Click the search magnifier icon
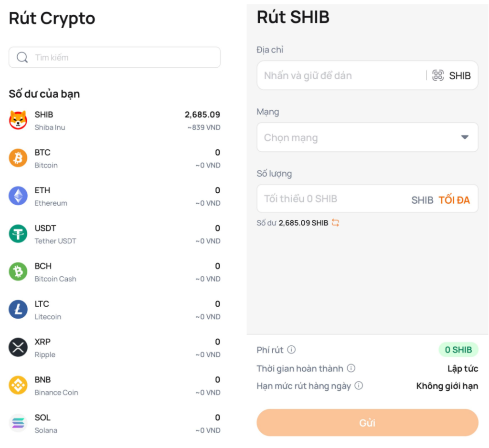This screenshot has height=448, width=489. (x=22, y=58)
